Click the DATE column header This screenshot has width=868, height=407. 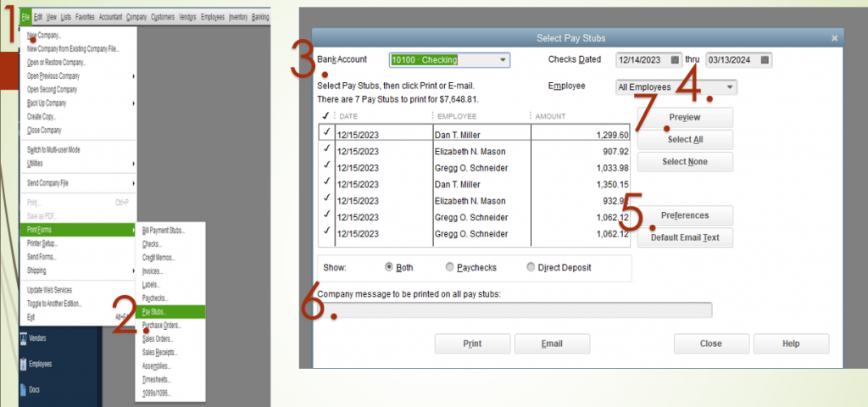[348, 116]
